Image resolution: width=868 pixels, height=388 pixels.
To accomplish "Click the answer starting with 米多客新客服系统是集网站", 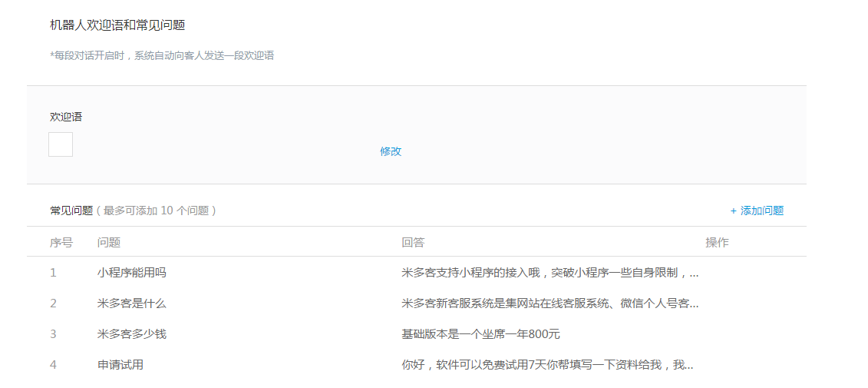I will coord(550,303).
